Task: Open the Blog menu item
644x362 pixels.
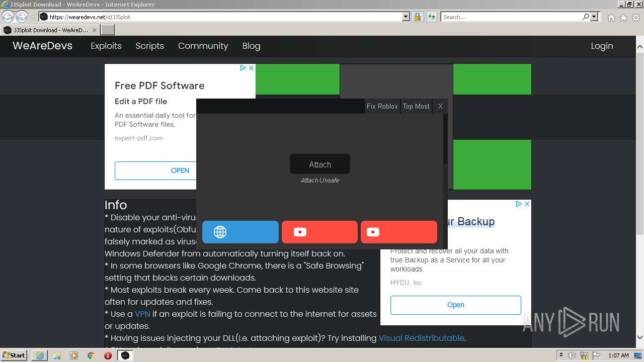Action: tap(251, 46)
